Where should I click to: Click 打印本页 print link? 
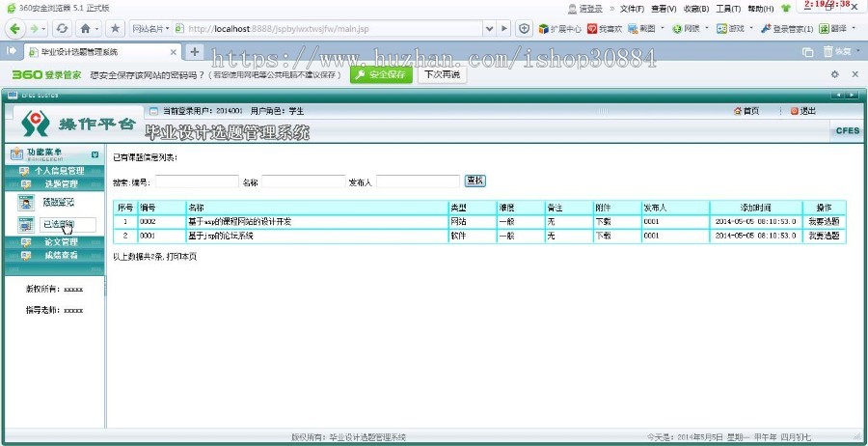(181, 257)
